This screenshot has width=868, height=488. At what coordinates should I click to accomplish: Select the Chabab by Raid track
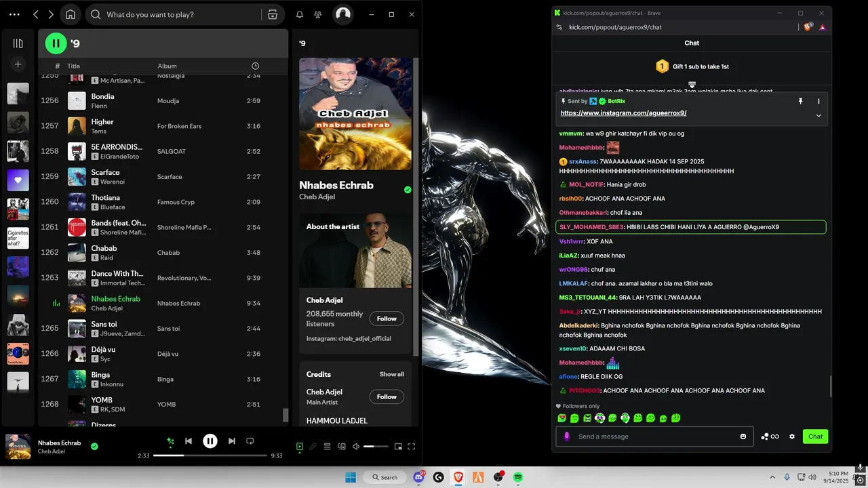click(163, 252)
